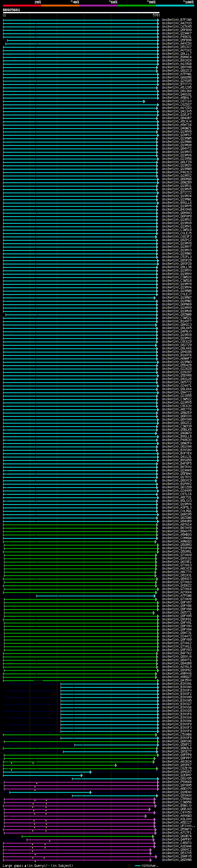This screenshot has height=868, width=197.
Task: Click the UniRef100_Q9LLL7 entry
Action: point(177,54)
